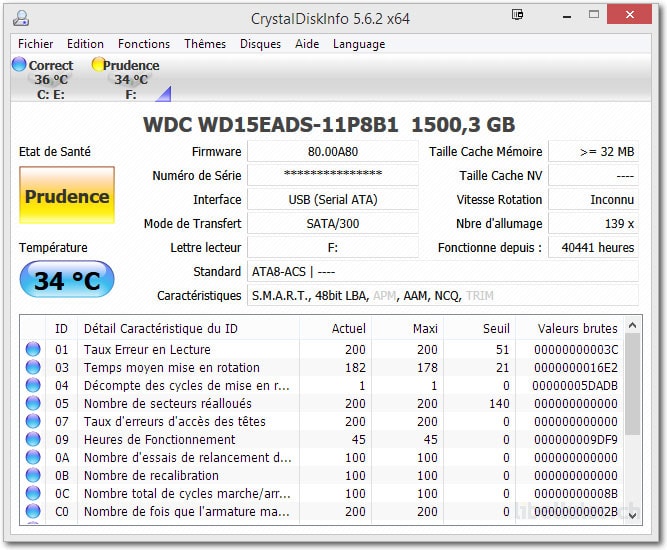The image size is (667, 550).
Task: Click raw value 00000005DADB
Action: pyautogui.click(x=575, y=385)
